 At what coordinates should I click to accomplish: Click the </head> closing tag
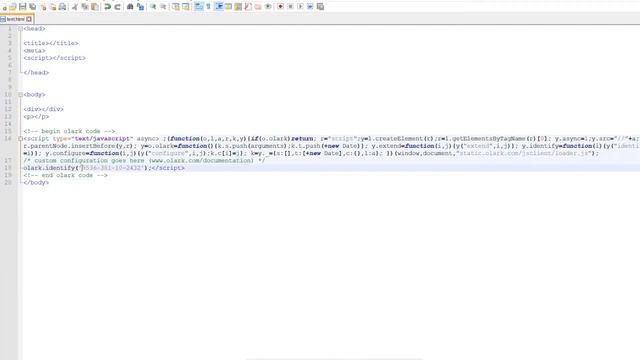coord(36,73)
